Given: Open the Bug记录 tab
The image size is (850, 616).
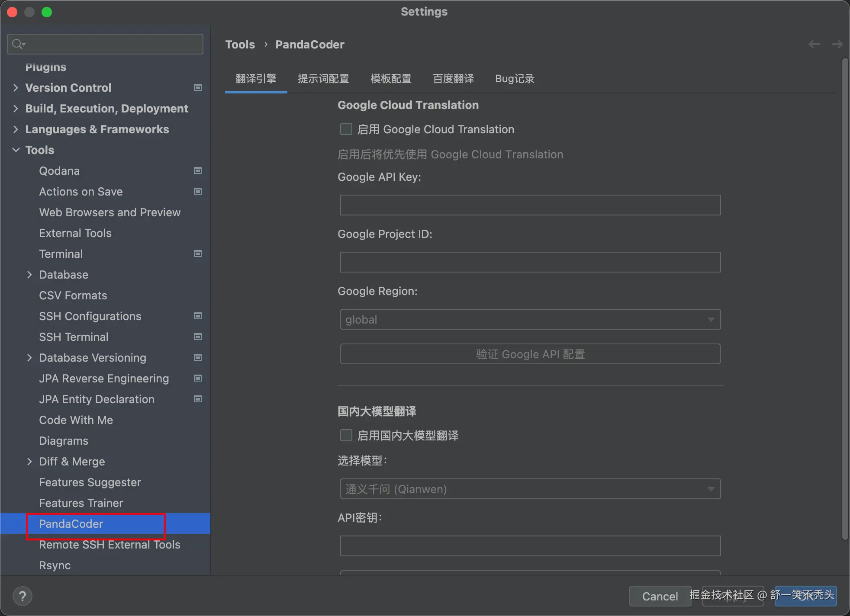Looking at the screenshot, I should (x=515, y=79).
